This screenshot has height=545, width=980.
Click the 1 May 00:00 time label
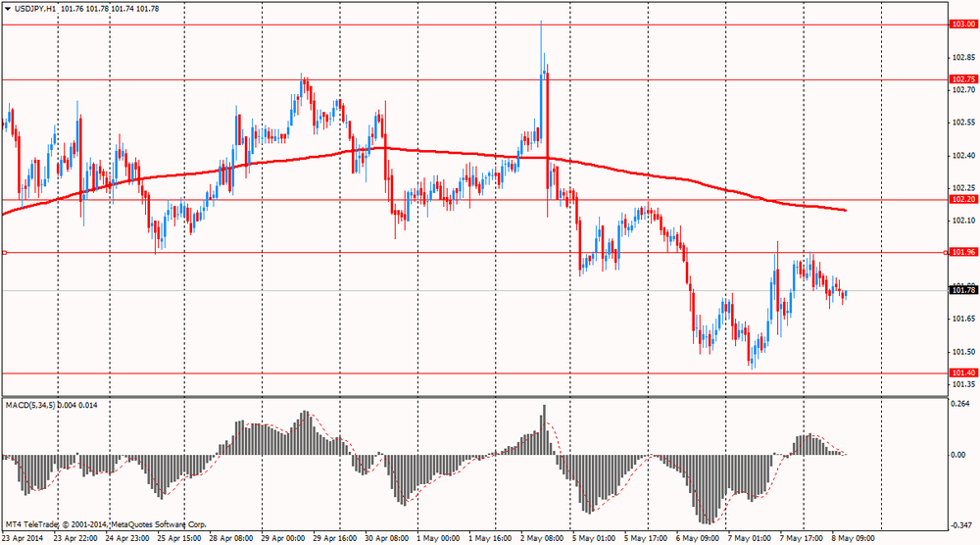point(437,538)
